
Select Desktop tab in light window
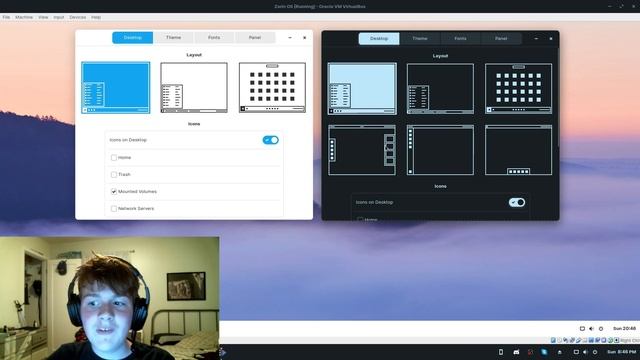(133, 38)
